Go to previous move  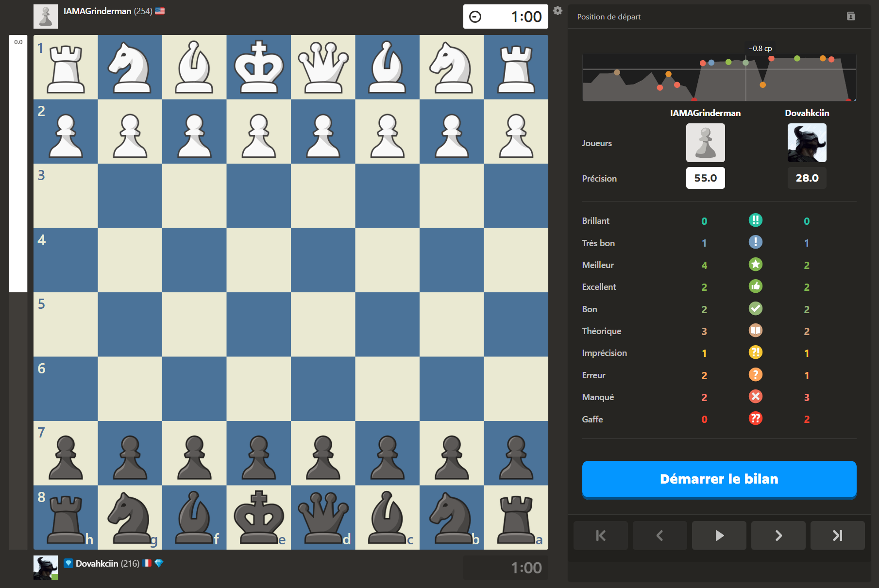click(659, 536)
